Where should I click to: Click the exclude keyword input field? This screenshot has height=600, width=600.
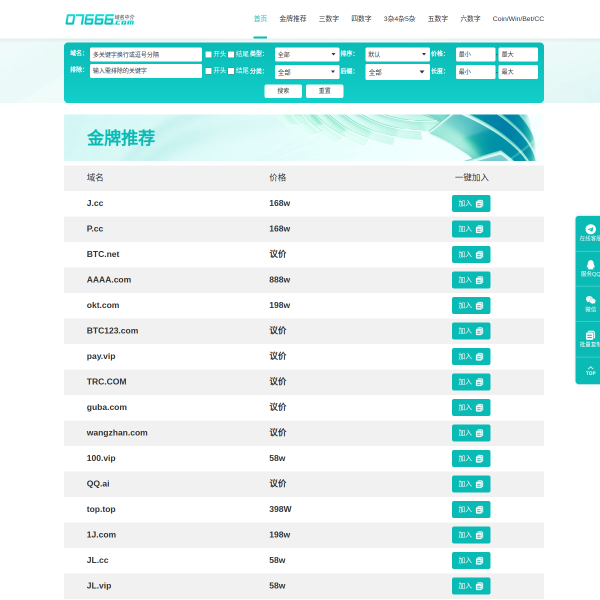pyautogui.click(x=146, y=71)
